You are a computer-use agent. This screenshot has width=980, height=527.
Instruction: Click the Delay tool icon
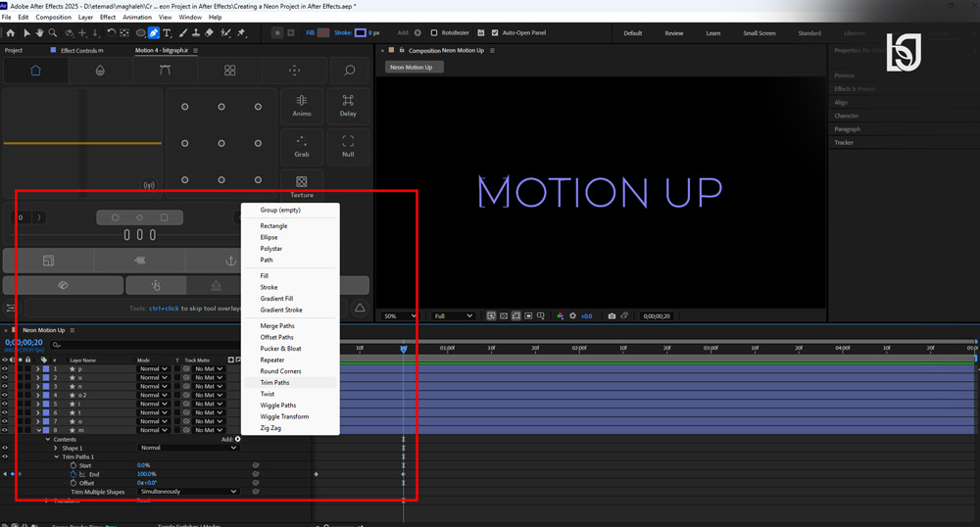(348, 106)
